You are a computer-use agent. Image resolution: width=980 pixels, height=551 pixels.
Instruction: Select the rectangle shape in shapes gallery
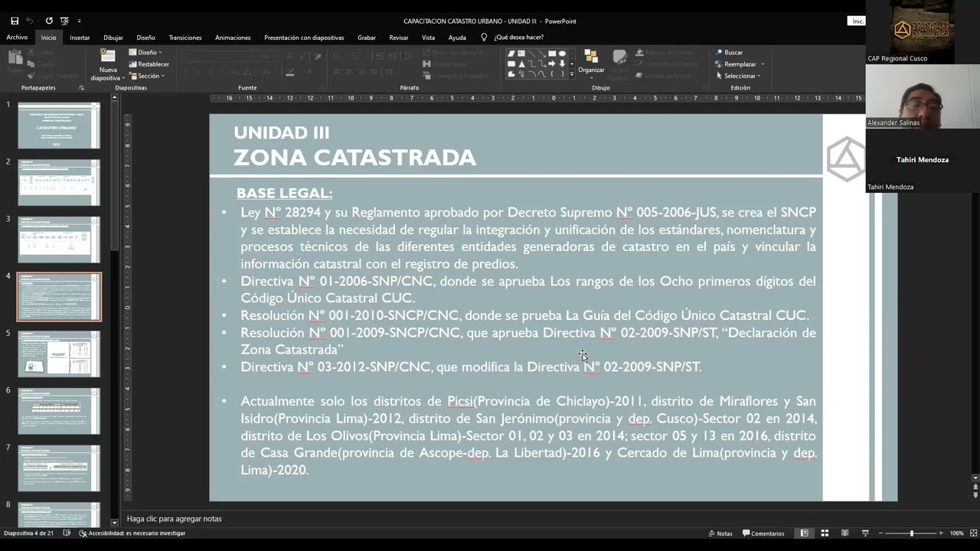[x=551, y=54]
